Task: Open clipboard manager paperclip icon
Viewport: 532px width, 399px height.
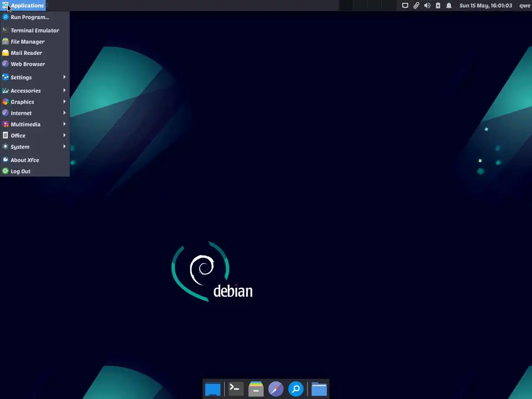Action: [416, 5]
